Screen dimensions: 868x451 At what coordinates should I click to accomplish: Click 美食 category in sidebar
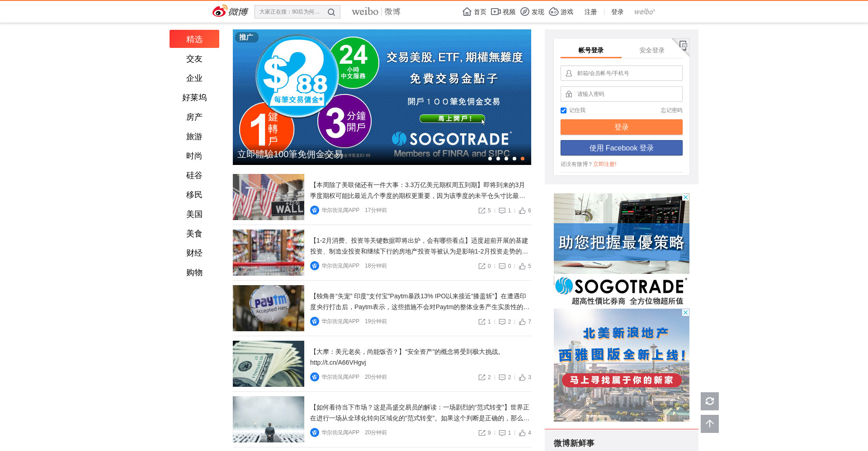pos(194,234)
